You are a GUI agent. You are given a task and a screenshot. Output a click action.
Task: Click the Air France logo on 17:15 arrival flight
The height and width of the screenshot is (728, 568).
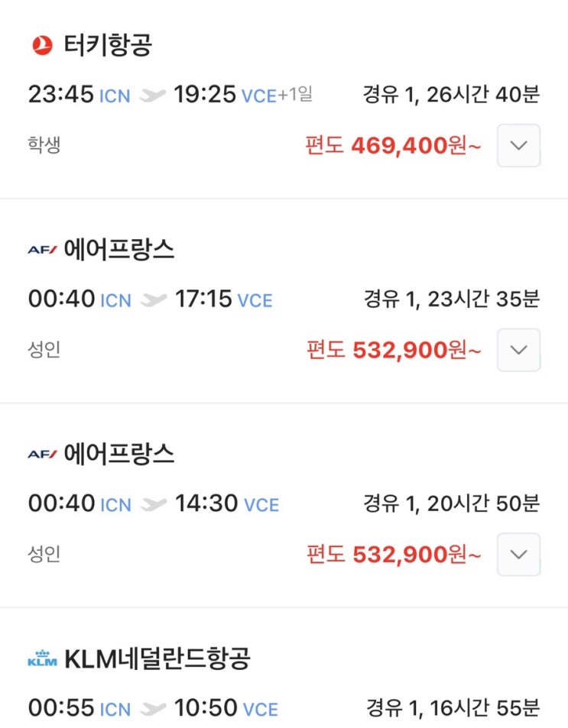tap(42, 250)
